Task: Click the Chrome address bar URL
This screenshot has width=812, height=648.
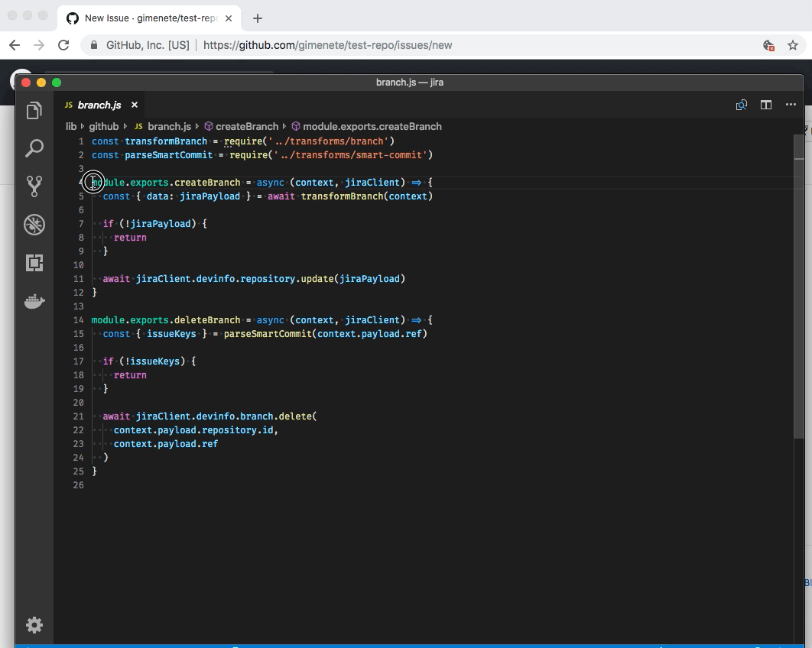Action: (x=327, y=45)
